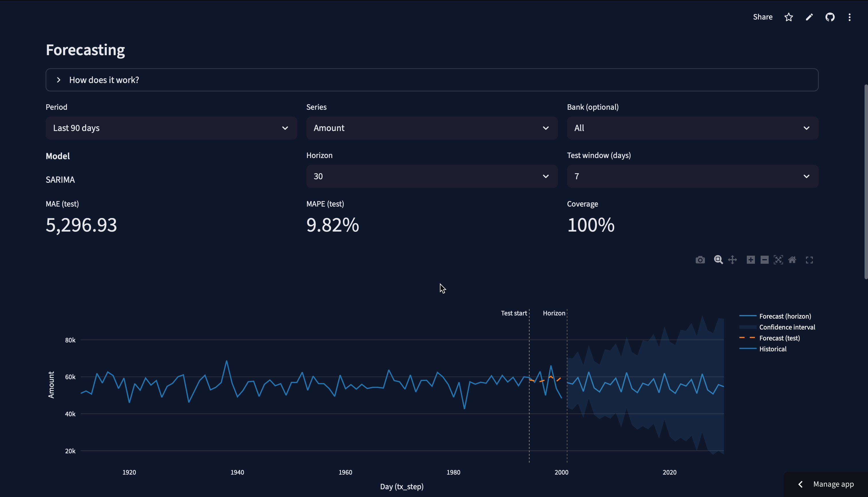Click the Manage app button
Screen dimensions: 868x497
[x=833, y=484]
